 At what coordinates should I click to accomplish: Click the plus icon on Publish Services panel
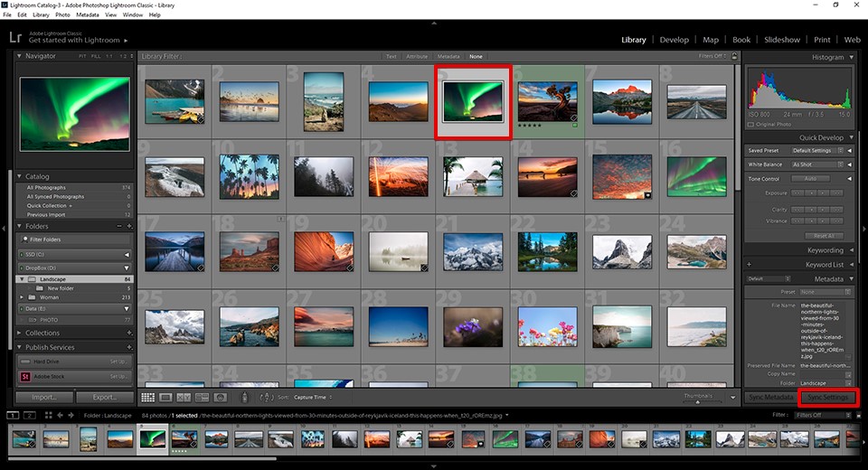(129, 347)
